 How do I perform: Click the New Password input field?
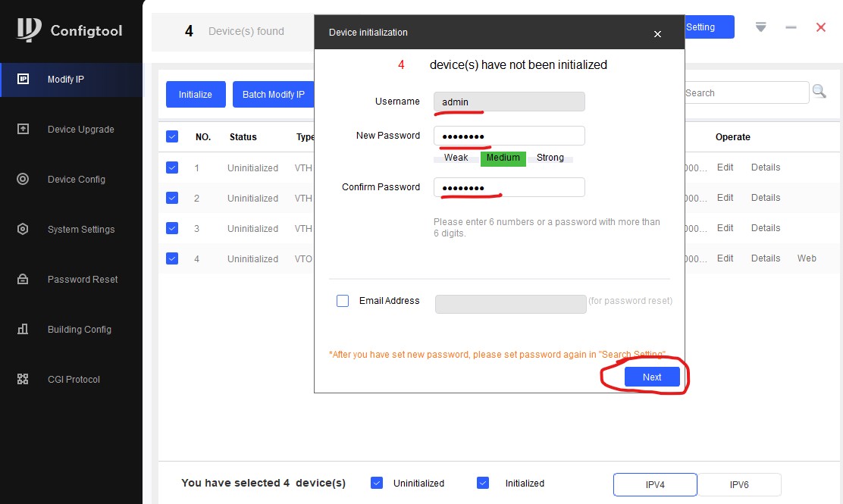(509, 136)
